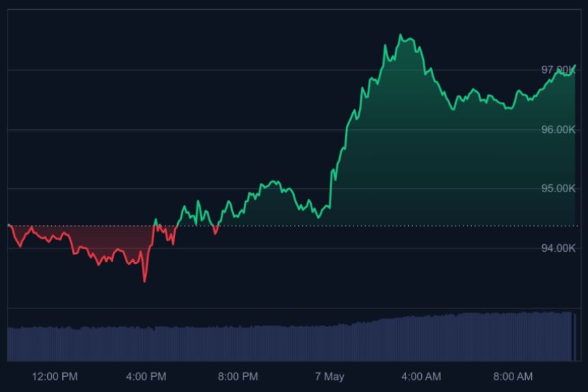Click the 96.00K price axis label
588x392 pixels.
click(x=558, y=130)
